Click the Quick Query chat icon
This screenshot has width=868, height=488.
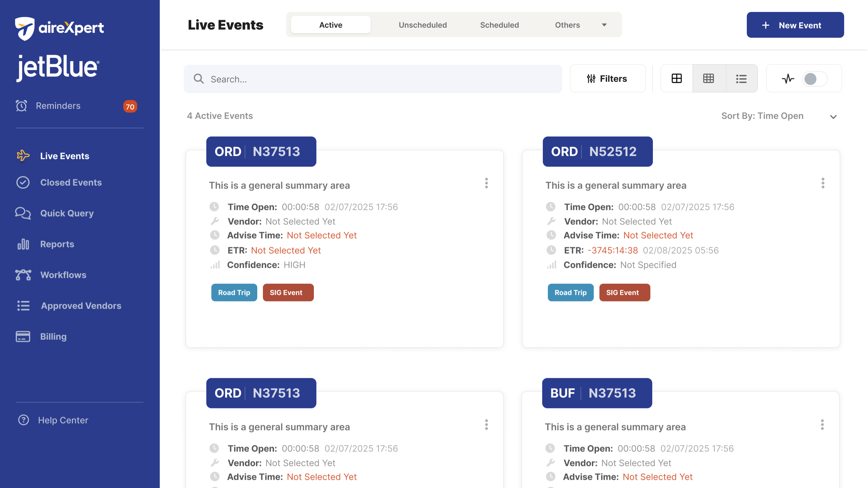23,213
